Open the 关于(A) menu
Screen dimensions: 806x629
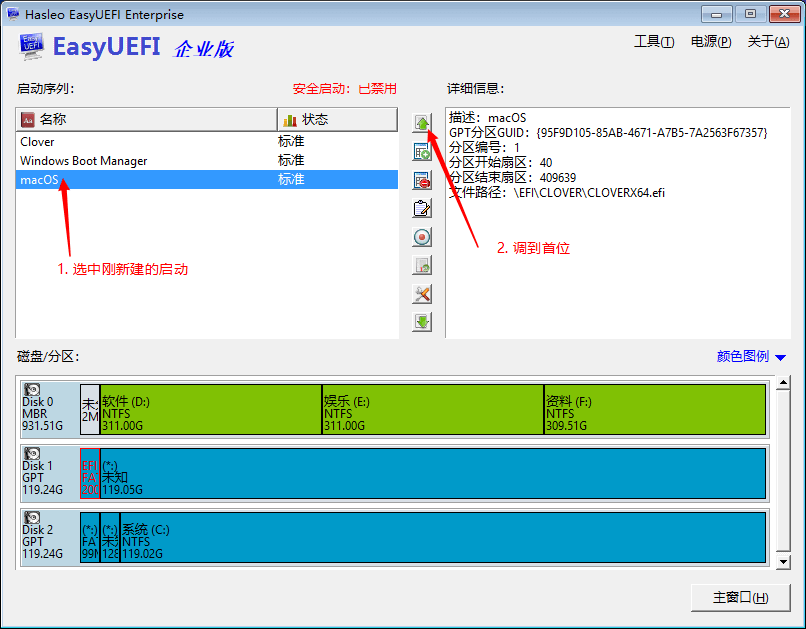[x=767, y=42]
